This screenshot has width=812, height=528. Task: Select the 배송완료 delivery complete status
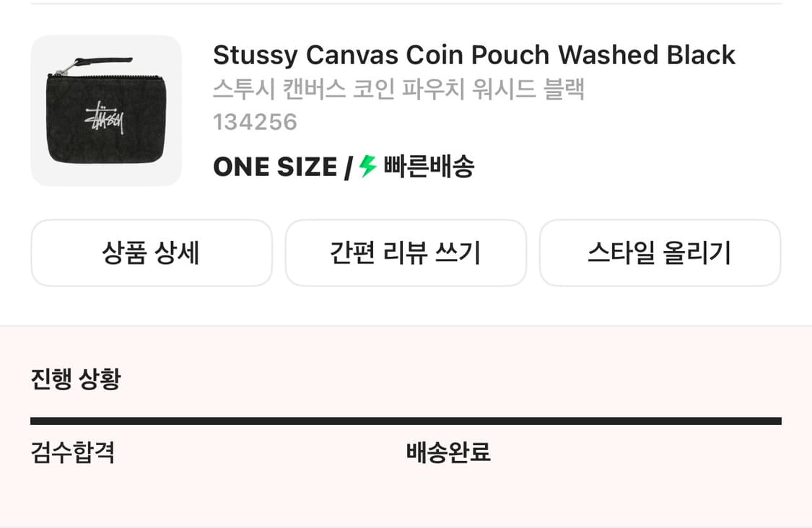click(449, 452)
